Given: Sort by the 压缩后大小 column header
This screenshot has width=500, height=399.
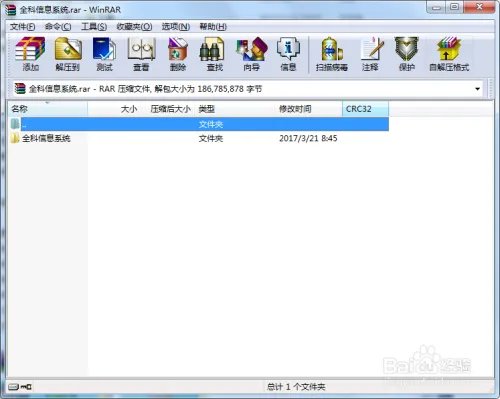Looking at the screenshot, I should click(x=169, y=109).
